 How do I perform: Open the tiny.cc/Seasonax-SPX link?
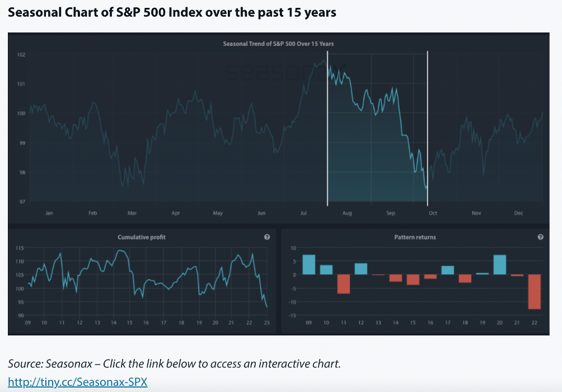pyautogui.click(x=78, y=382)
